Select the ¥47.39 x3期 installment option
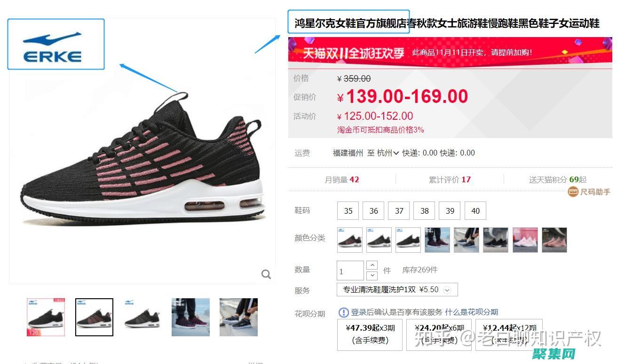 pos(370,334)
